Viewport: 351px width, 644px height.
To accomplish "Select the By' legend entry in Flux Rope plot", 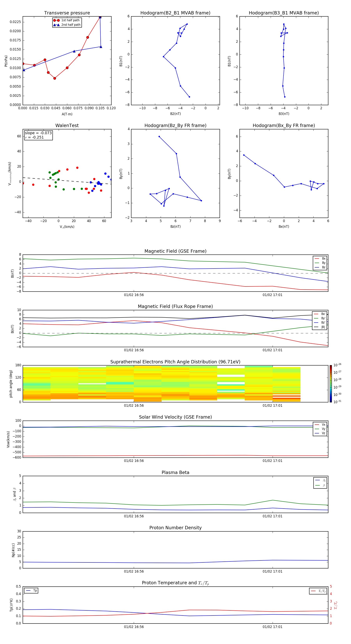I will pyautogui.click(x=320, y=318).
